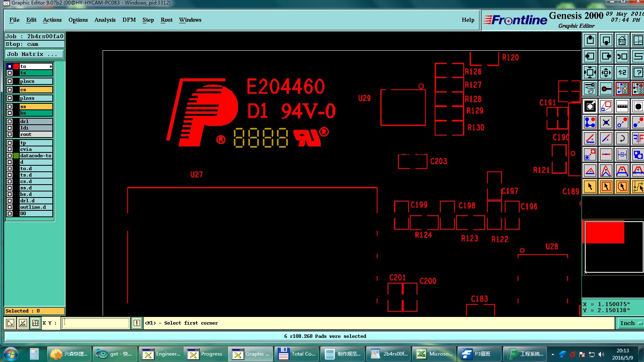The height and width of the screenshot is (362, 644).
Task: Toggle display checkbox for layer to
Action: (10, 66)
